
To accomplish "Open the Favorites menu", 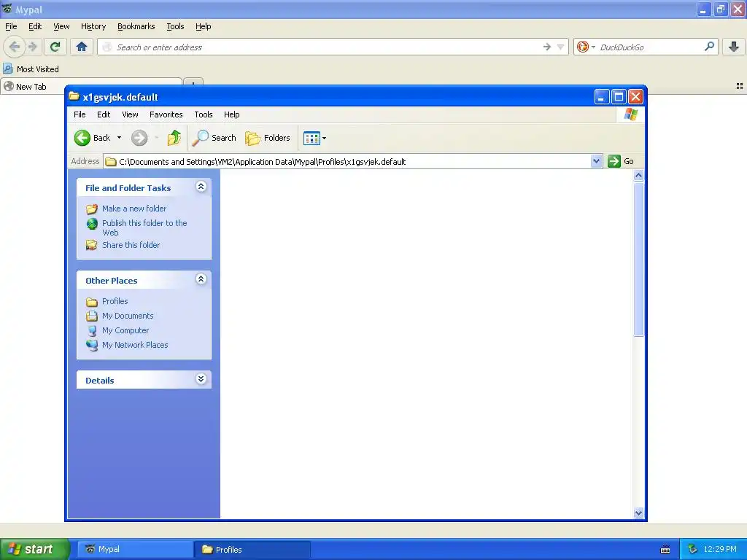I will point(166,114).
